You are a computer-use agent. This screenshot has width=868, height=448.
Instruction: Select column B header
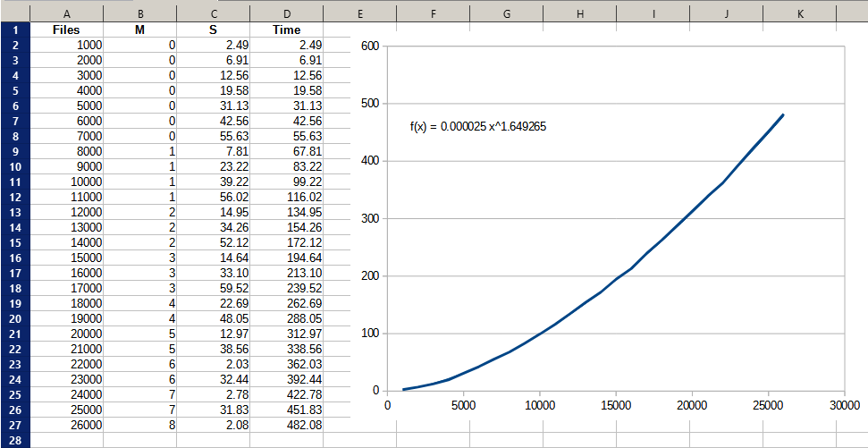coord(140,13)
